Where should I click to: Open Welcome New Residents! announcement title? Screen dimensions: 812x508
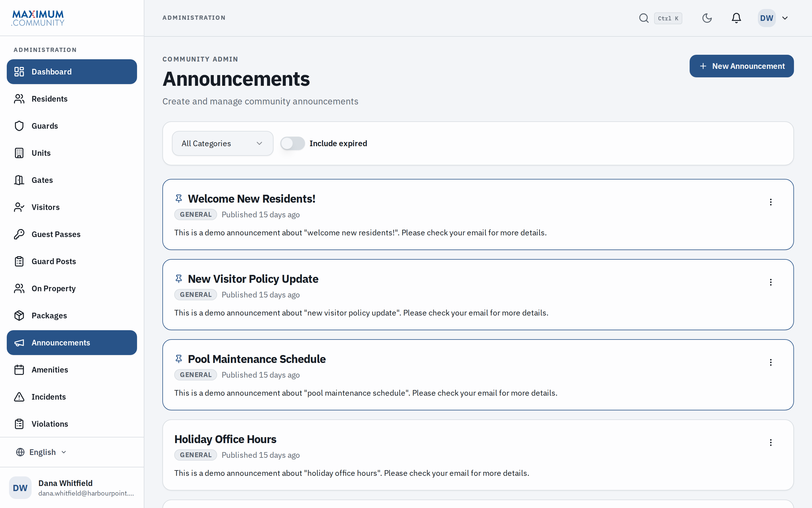click(x=251, y=199)
